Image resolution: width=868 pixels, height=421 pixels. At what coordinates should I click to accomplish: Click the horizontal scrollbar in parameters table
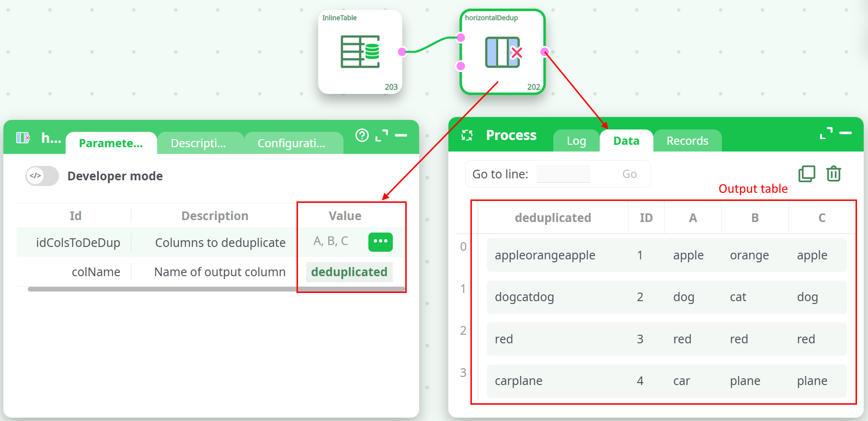163,289
